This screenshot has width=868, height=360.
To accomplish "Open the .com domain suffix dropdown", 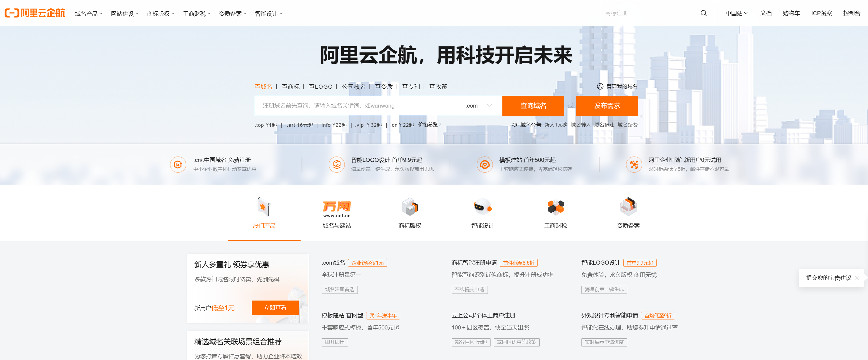I will pyautogui.click(x=478, y=106).
